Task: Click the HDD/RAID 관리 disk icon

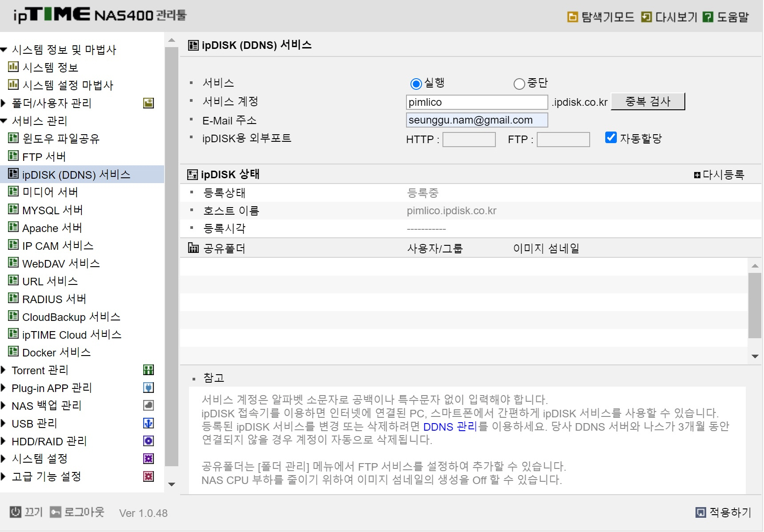Action: [149, 441]
